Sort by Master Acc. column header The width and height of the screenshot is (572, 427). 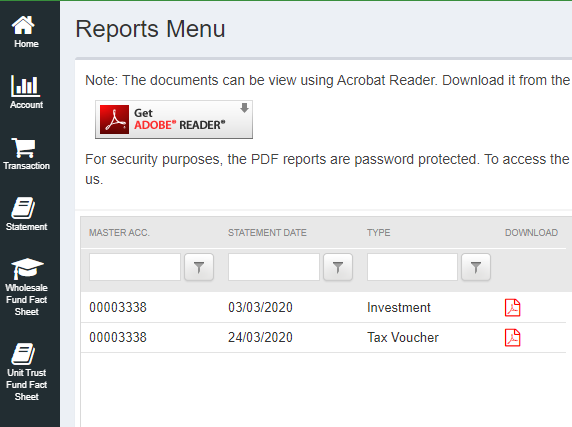point(119,233)
